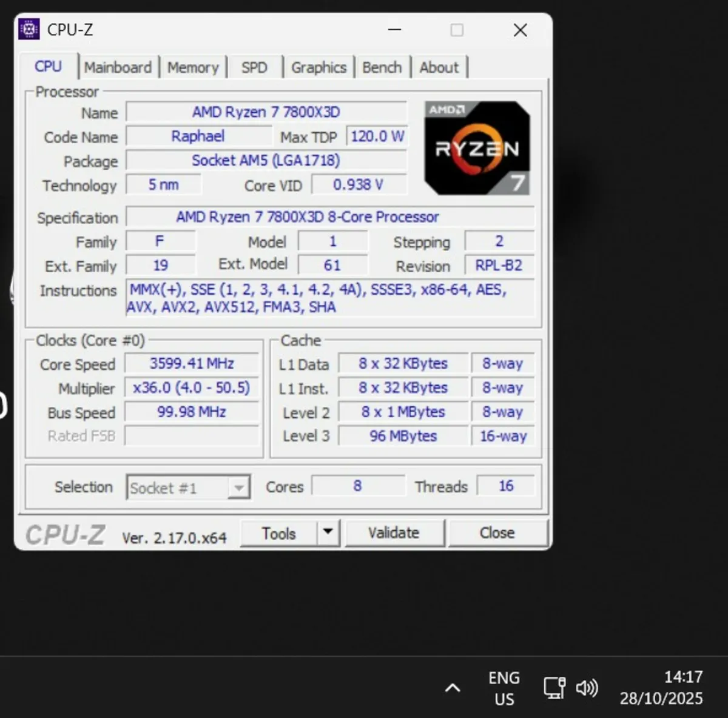Switch to the SPD tab
This screenshot has width=728, height=718.
[x=254, y=67]
